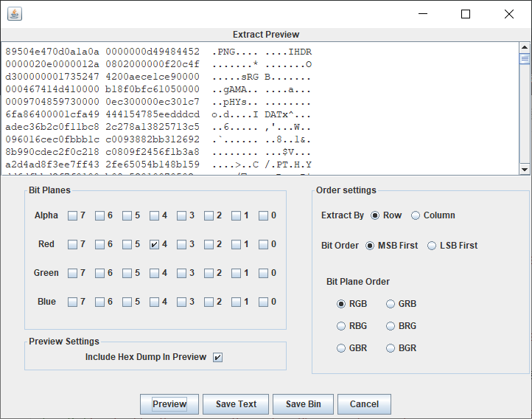Viewport: 532px width, 419px height.
Task: Check Red bit plane 0
Action: coord(263,244)
